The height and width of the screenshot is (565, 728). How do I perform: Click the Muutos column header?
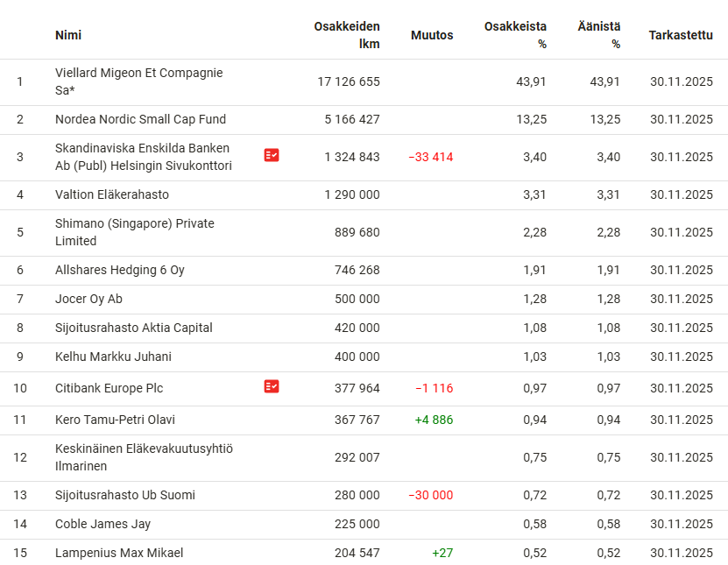432,35
